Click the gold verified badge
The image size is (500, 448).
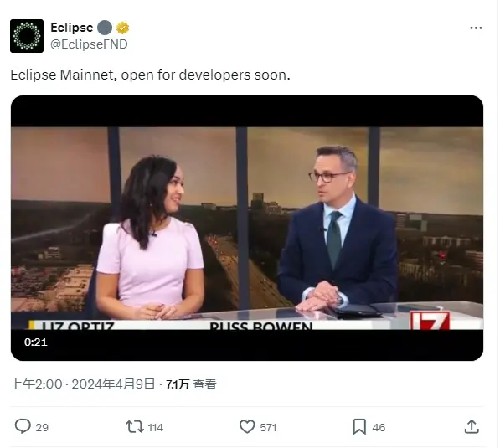(x=123, y=28)
